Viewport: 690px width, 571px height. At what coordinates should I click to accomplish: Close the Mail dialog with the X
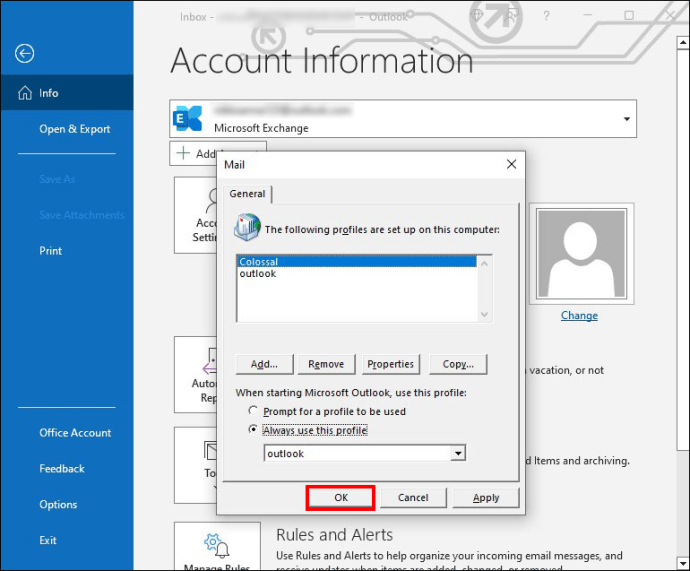511,165
